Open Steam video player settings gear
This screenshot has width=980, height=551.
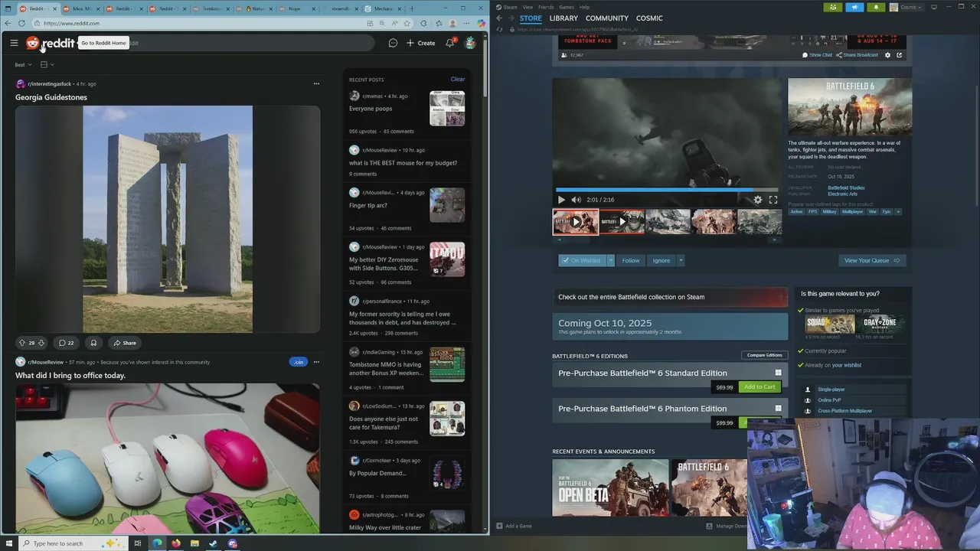pos(758,200)
